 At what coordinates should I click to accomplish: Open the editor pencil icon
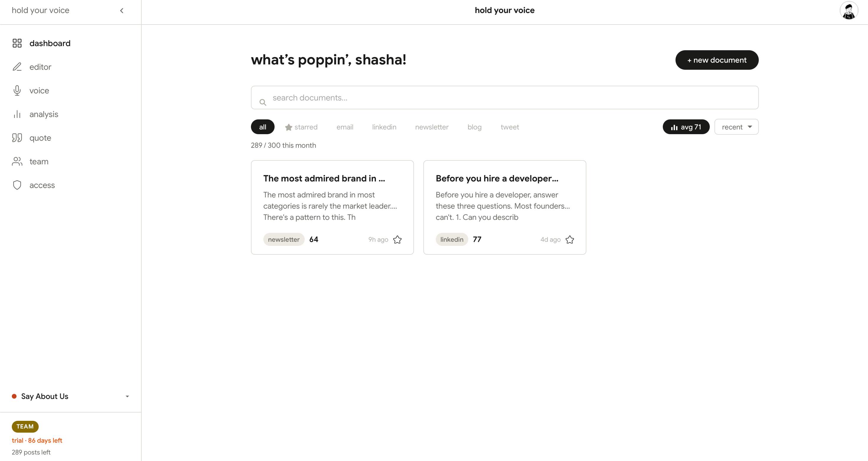click(x=17, y=67)
